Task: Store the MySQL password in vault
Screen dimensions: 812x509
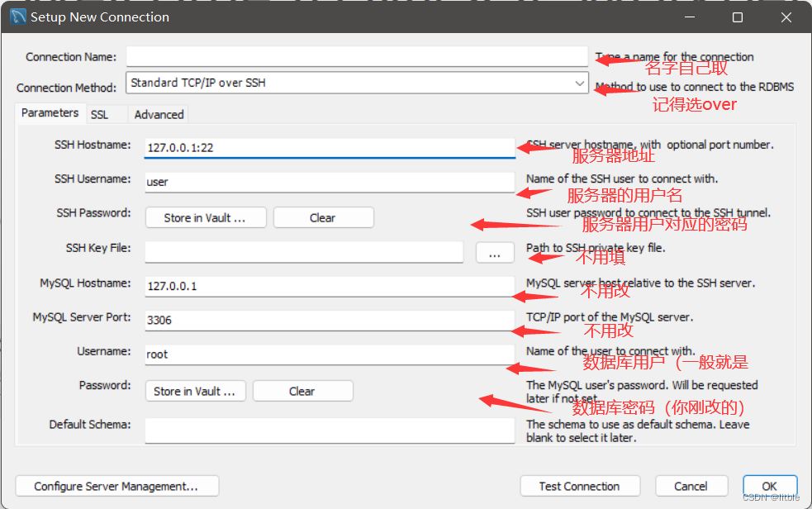Action: (x=195, y=391)
